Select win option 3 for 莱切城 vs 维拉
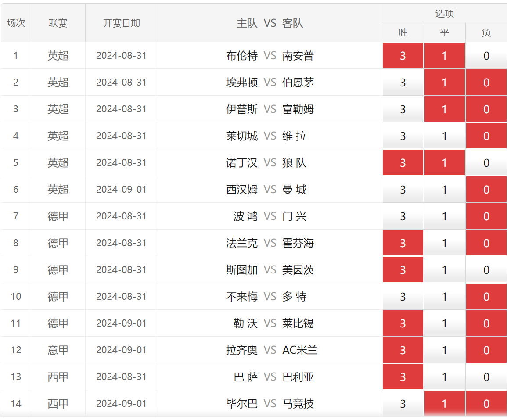Image resolution: width=507 pixels, height=420 pixels. click(403, 136)
